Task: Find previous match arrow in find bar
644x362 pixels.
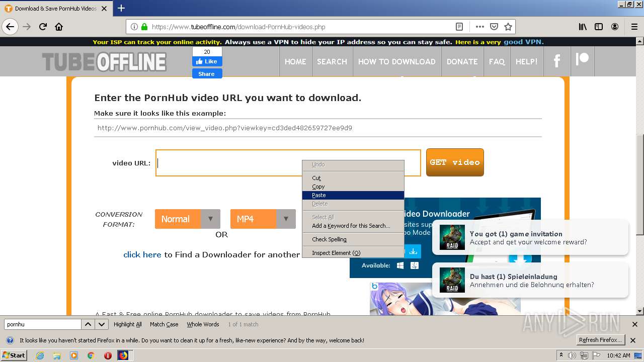Action: (x=88, y=324)
